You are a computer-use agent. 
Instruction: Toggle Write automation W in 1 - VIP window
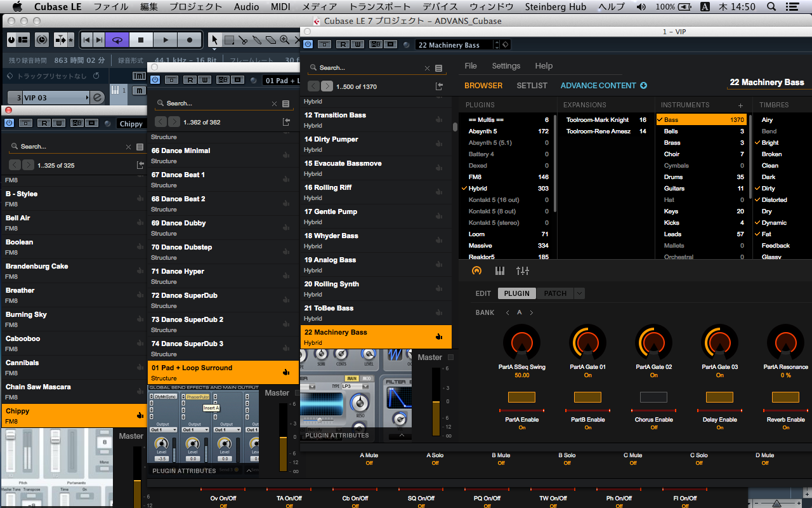coord(357,44)
